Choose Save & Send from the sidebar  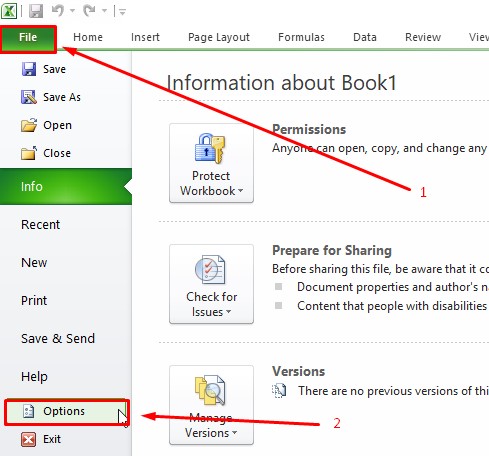pyautogui.click(x=58, y=338)
